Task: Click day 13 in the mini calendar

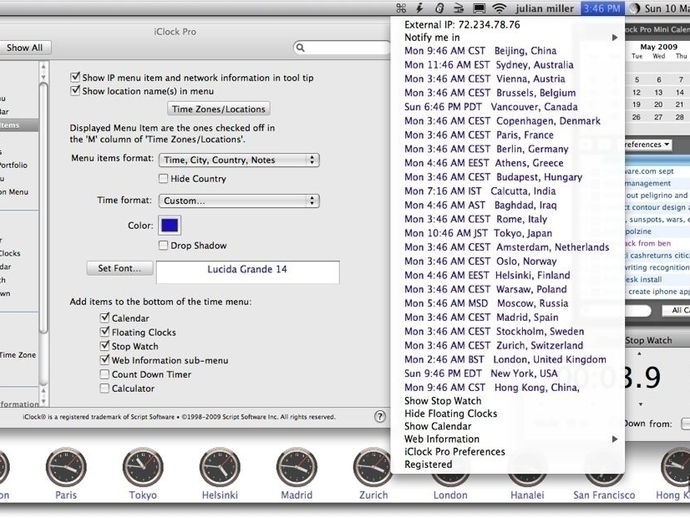Action: click(658, 92)
